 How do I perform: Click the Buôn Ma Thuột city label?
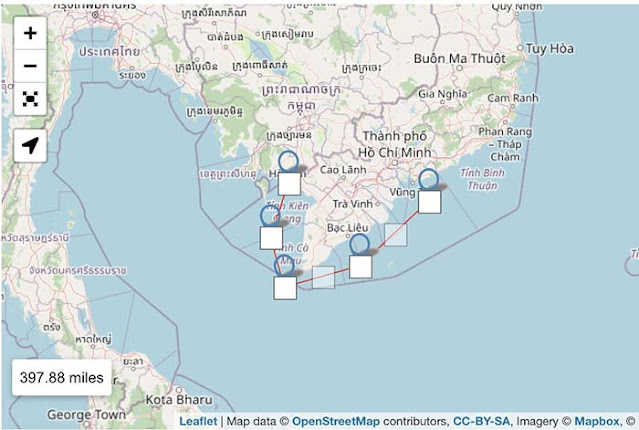(460, 59)
